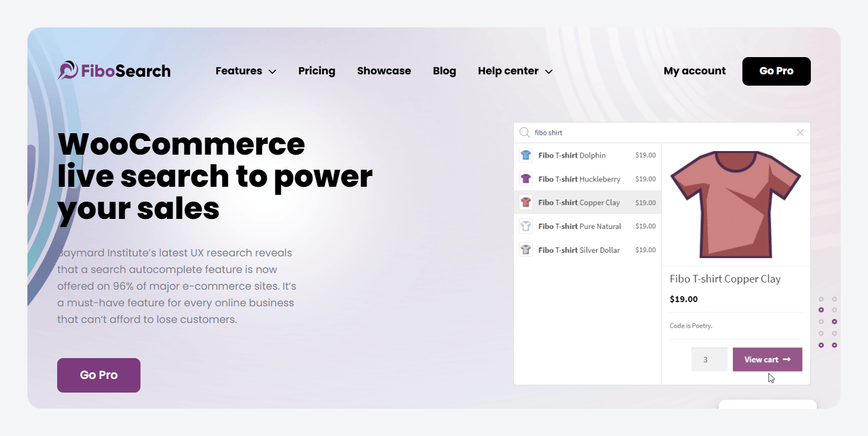Select Fibo T-shirt Dolphin result
868x436 pixels.
point(588,155)
